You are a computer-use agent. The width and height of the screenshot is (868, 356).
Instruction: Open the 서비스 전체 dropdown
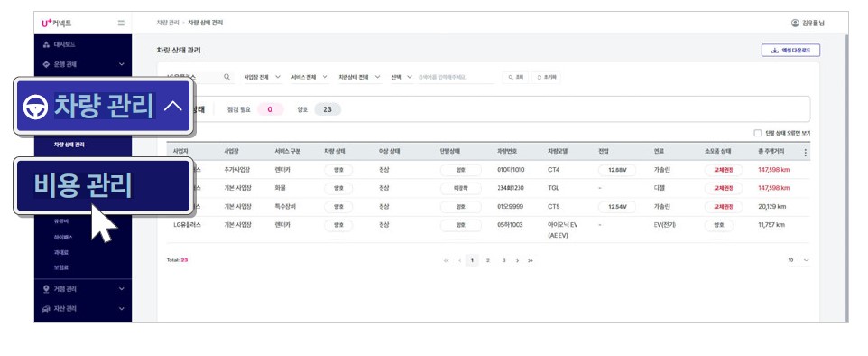point(309,77)
